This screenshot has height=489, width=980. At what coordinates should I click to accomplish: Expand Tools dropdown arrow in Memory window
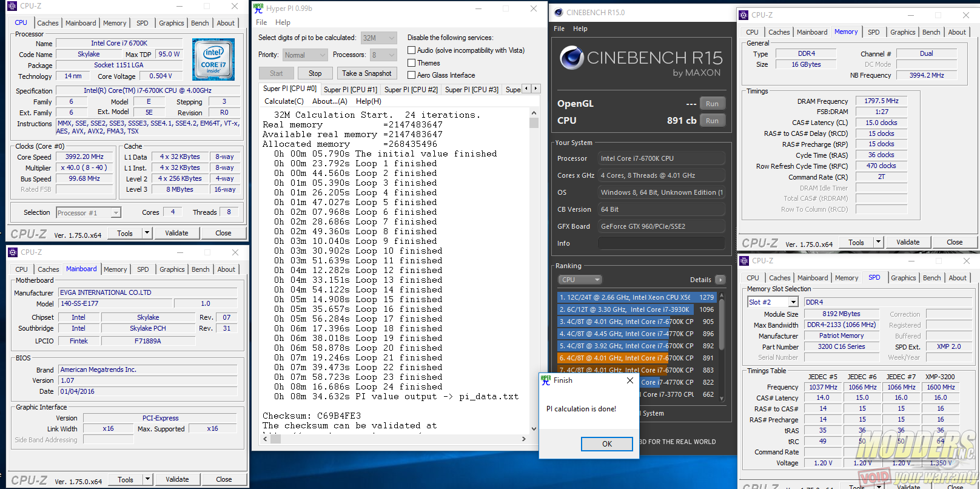(x=878, y=242)
